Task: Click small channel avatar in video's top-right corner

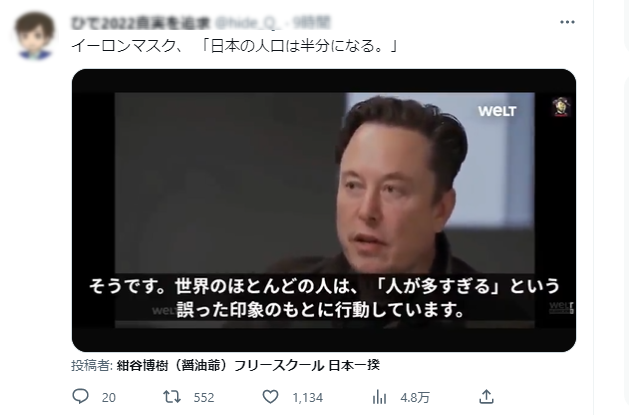Action: [x=561, y=107]
